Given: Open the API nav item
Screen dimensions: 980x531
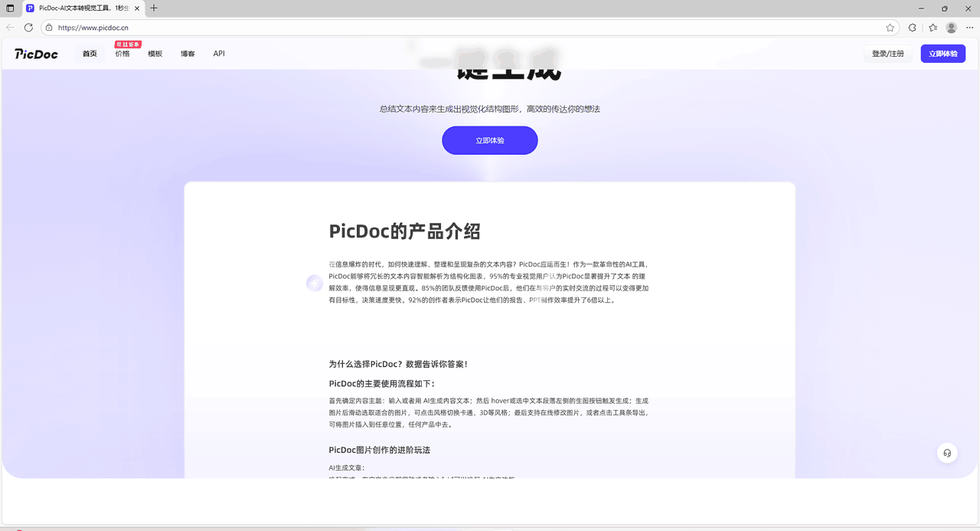Looking at the screenshot, I should 219,54.
